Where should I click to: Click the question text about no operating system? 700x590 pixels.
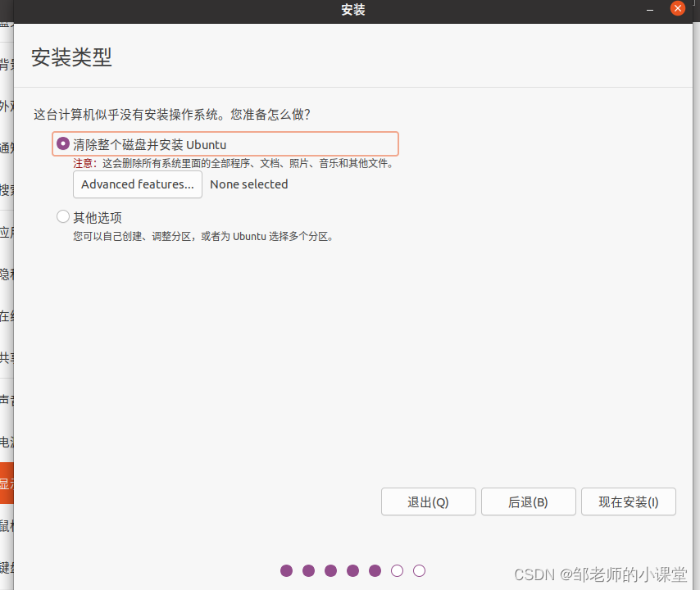172,114
